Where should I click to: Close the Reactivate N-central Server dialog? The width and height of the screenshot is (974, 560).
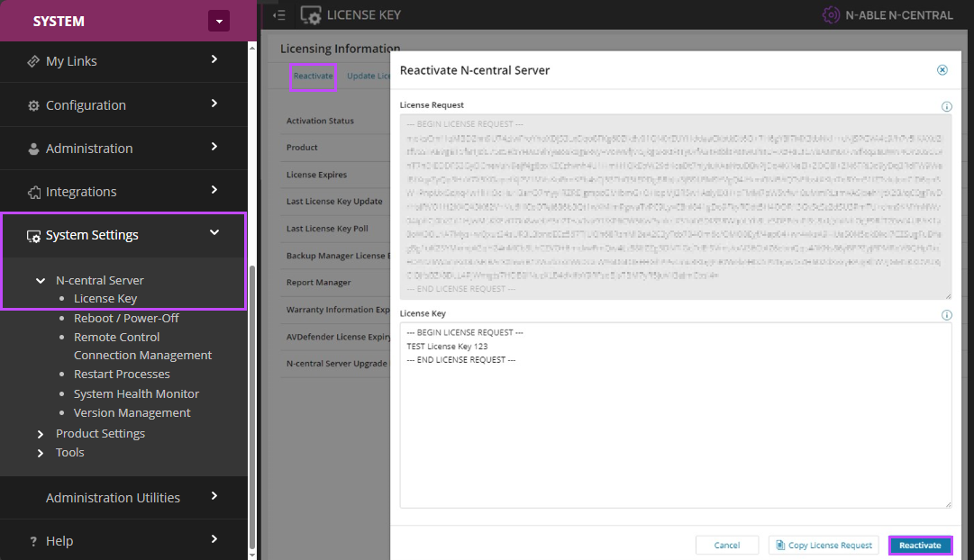[x=942, y=69]
